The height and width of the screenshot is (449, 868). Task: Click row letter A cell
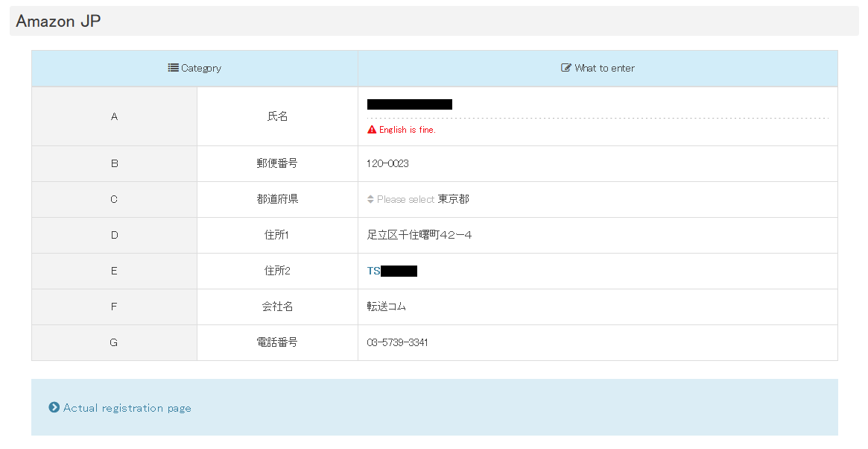point(114,116)
